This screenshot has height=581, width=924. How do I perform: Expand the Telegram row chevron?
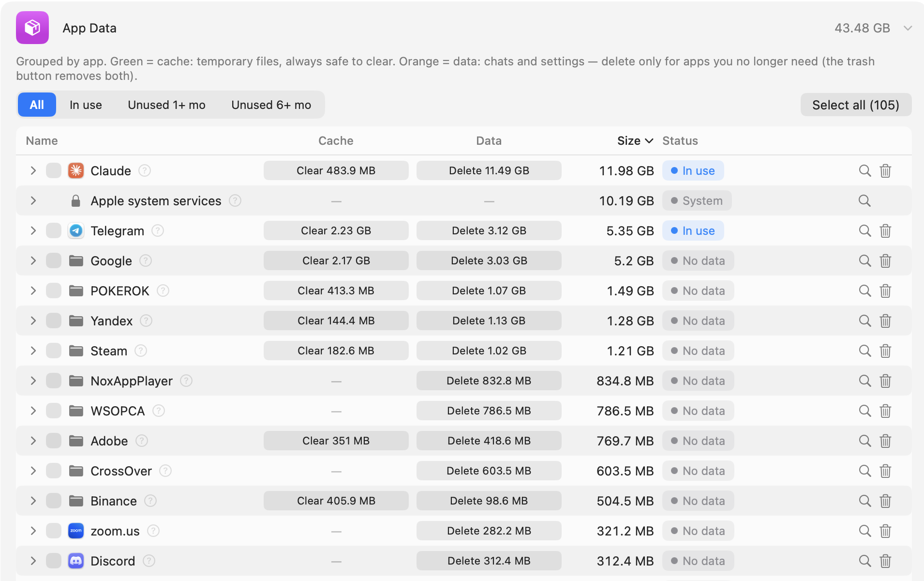[x=33, y=230]
